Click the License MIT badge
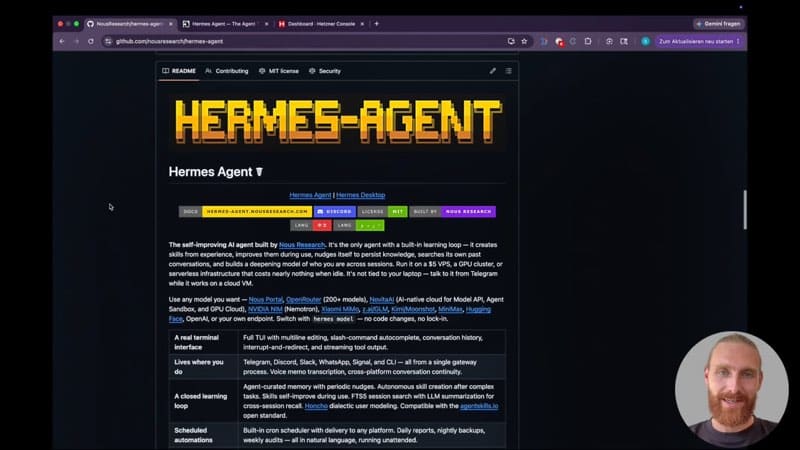Screen dimensions: 800x450 pos(383,211)
